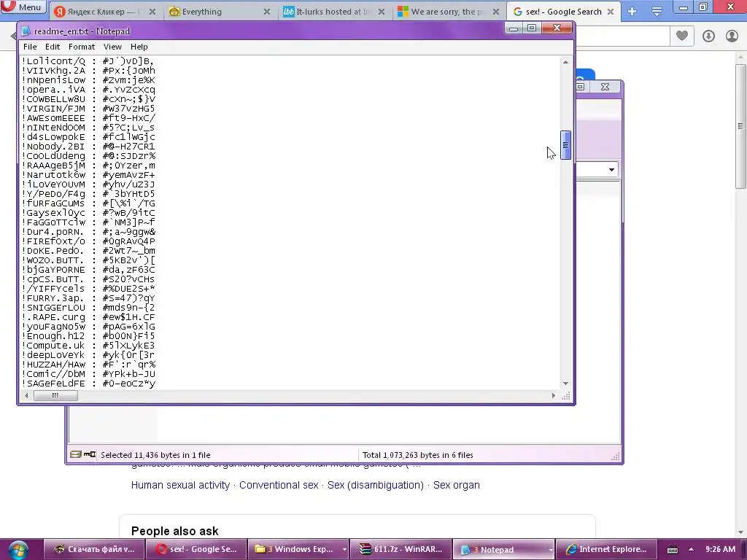Image resolution: width=747 pixels, height=560 pixels.
Task: Open the on-screen keyboard tray icon
Action: [x=672, y=550]
